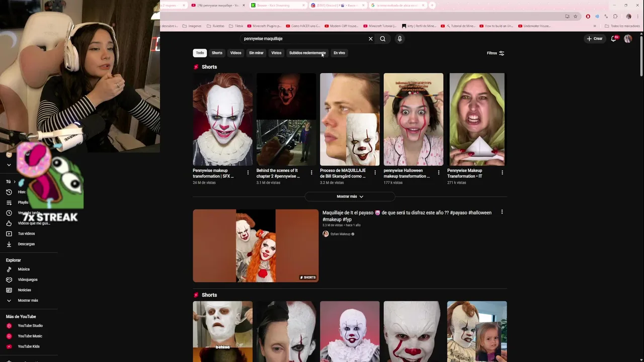644x362 pixels.
Task: Open options menu for 'Pennywise makeup transformation | SFX'
Action: pyautogui.click(x=248, y=172)
